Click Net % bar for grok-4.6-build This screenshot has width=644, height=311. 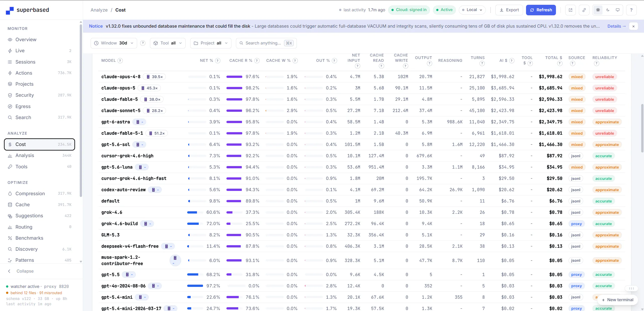point(195,224)
